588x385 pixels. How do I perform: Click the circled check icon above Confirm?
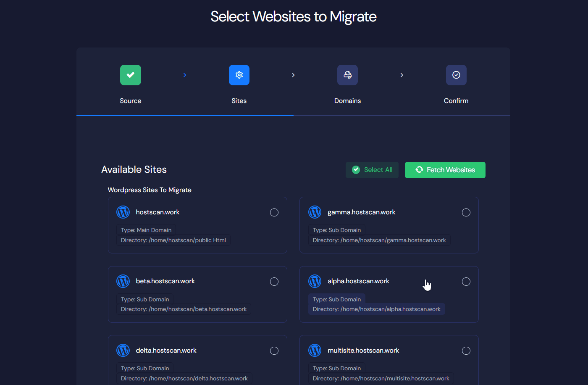[x=456, y=75]
